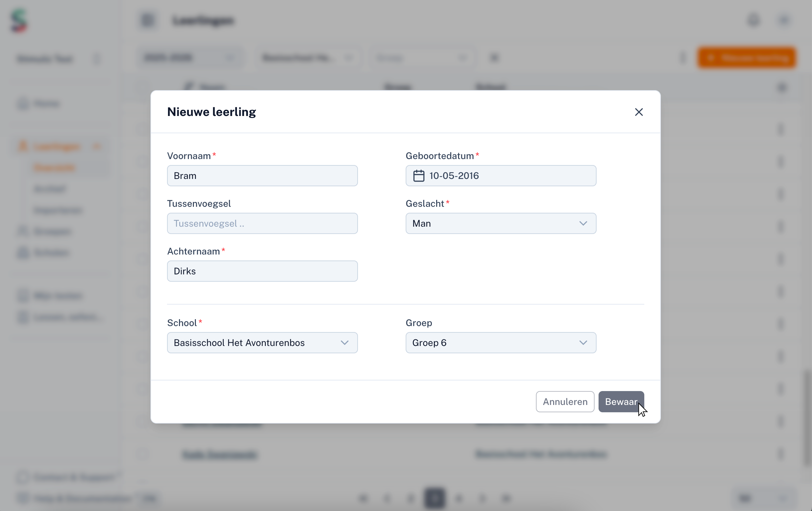Expand the School dropdown chevron
Screen dimensions: 812x511
(x=344, y=343)
